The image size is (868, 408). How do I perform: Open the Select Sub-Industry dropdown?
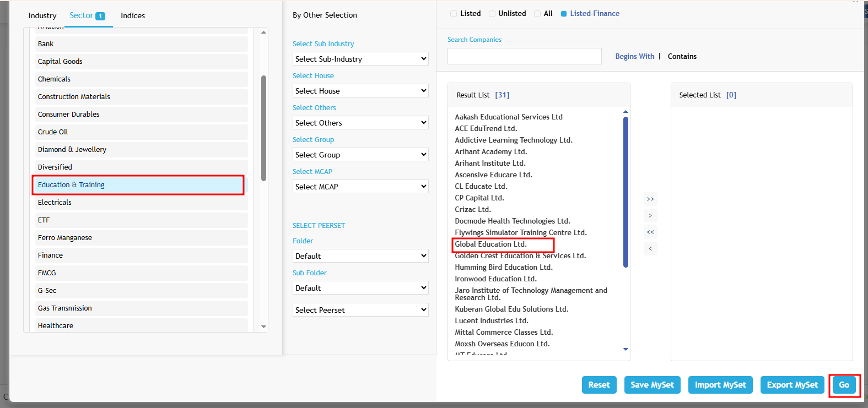click(x=360, y=59)
